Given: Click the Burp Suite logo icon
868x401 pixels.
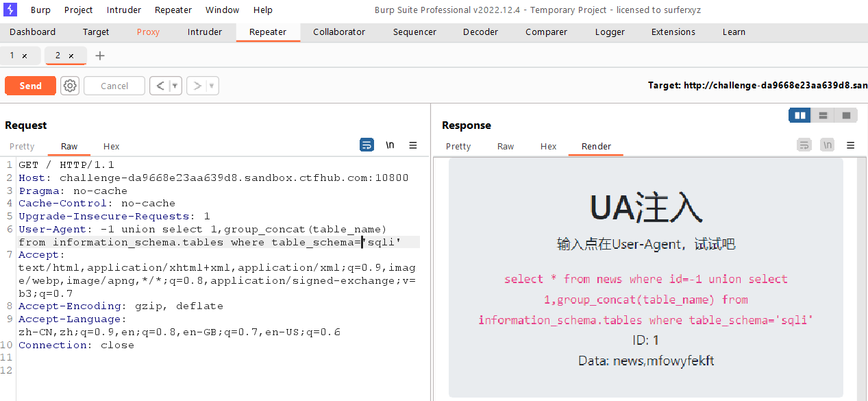Looking at the screenshot, I should pos(10,10).
